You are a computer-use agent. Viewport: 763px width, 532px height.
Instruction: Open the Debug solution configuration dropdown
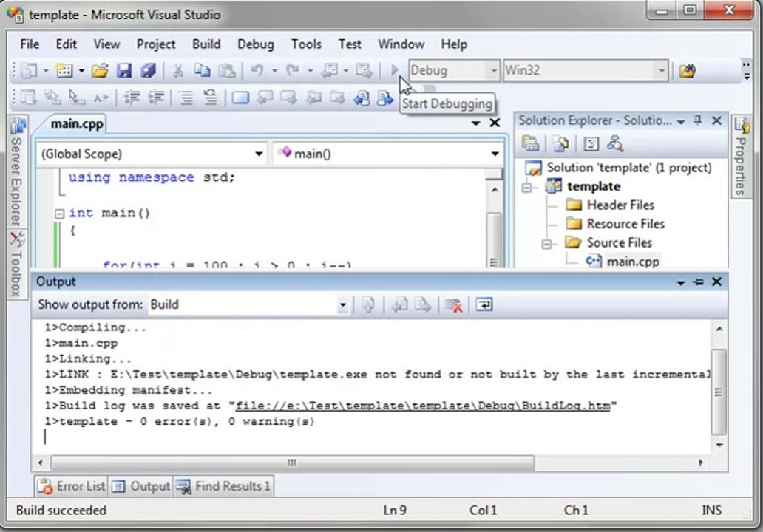pos(493,71)
